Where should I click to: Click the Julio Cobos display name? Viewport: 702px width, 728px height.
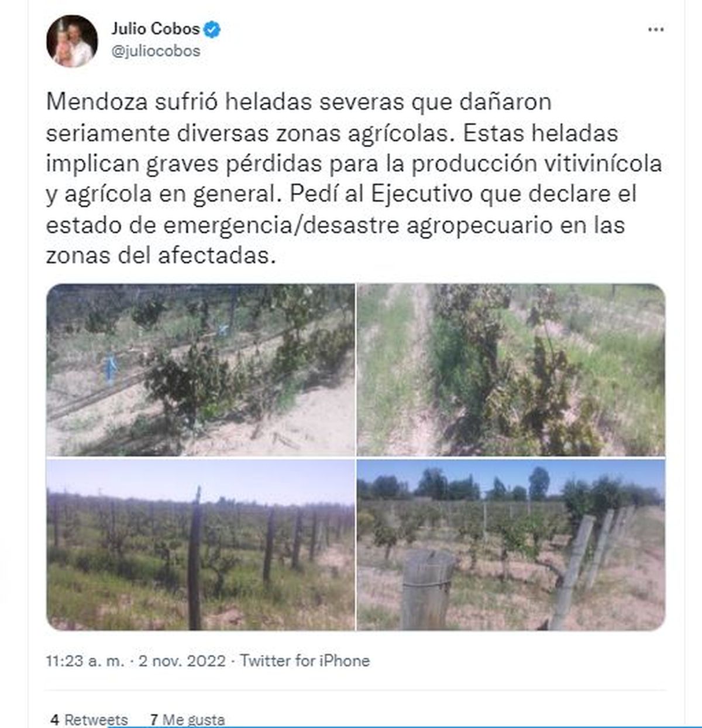pyautogui.click(x=156, y=29)
